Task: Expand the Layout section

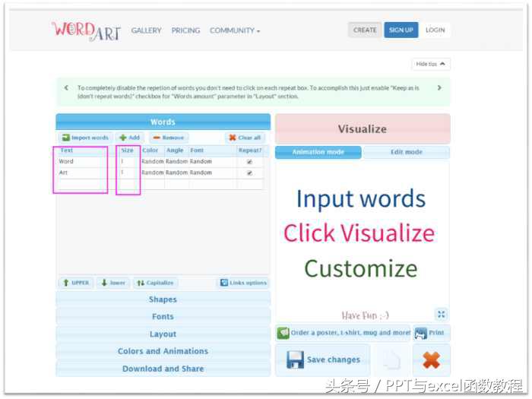Action: coord(163,334)
